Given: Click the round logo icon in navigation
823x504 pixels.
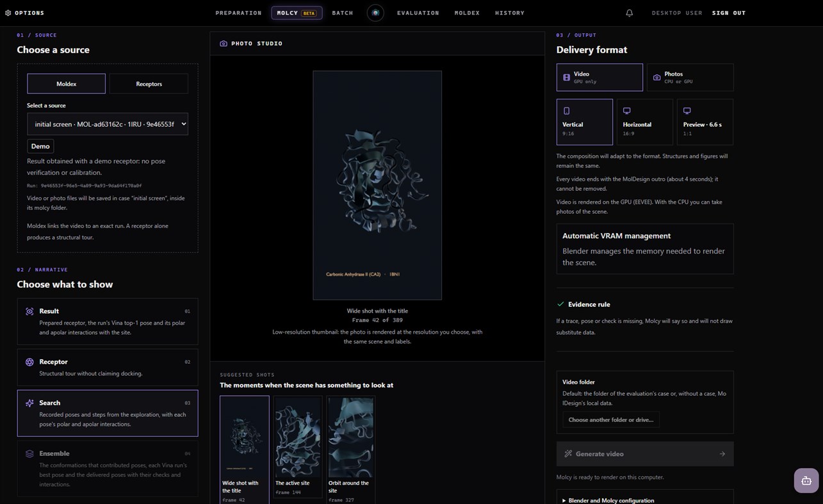Looking at the screenshot, I should [x=375, y=13].
